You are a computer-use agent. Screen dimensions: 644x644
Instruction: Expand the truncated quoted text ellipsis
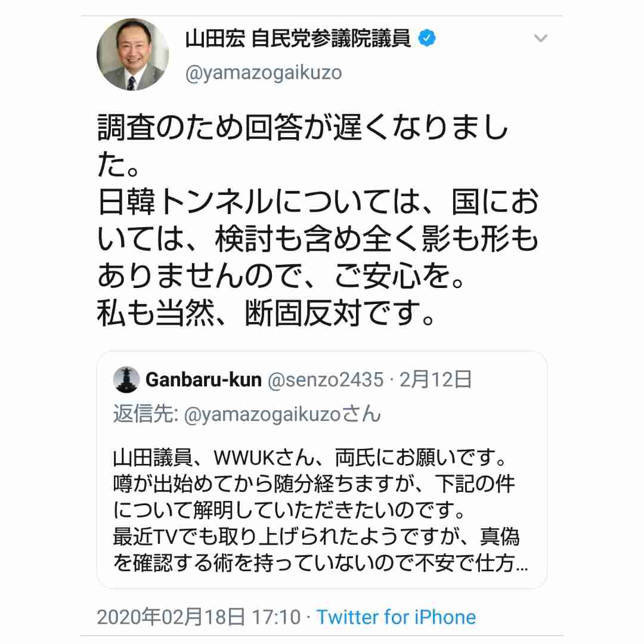(522, 568)
